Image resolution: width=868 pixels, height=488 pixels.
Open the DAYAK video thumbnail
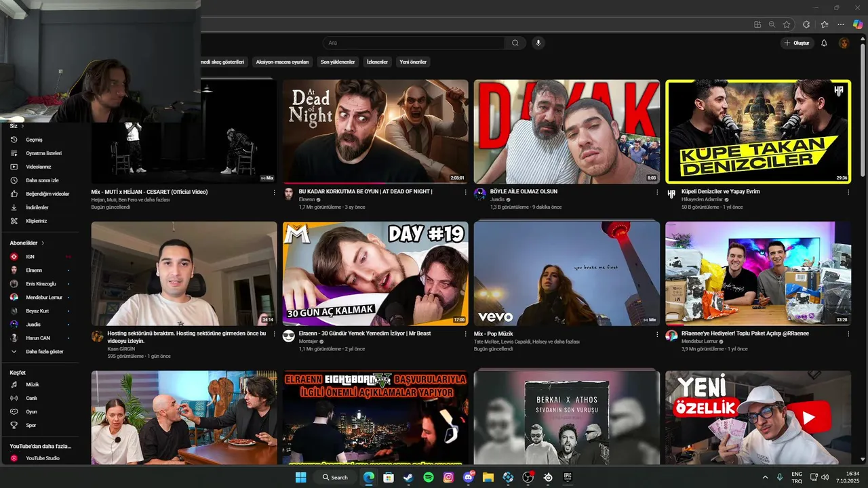coord(567,131)
